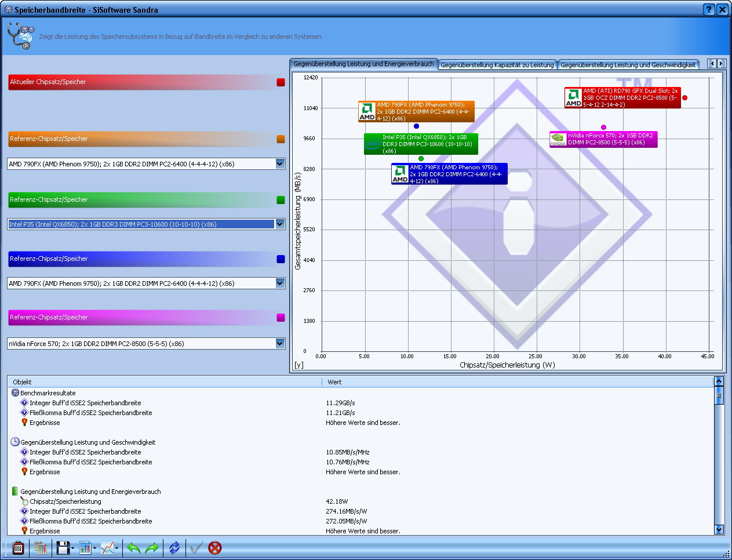This screenshot has height=560, width=732.
Task: Click the gray checkmark OK icon
Action: click(196, 548)
